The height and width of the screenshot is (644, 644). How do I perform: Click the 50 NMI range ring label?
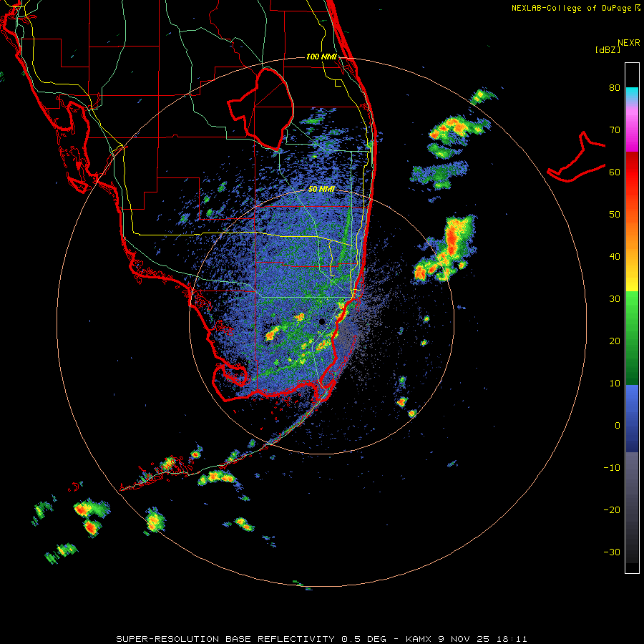(321, 190)
